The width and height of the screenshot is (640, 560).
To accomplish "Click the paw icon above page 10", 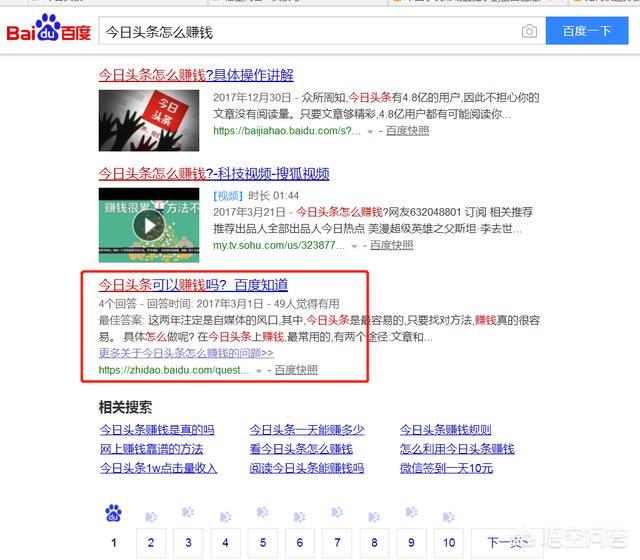I will tap(449, 517).
